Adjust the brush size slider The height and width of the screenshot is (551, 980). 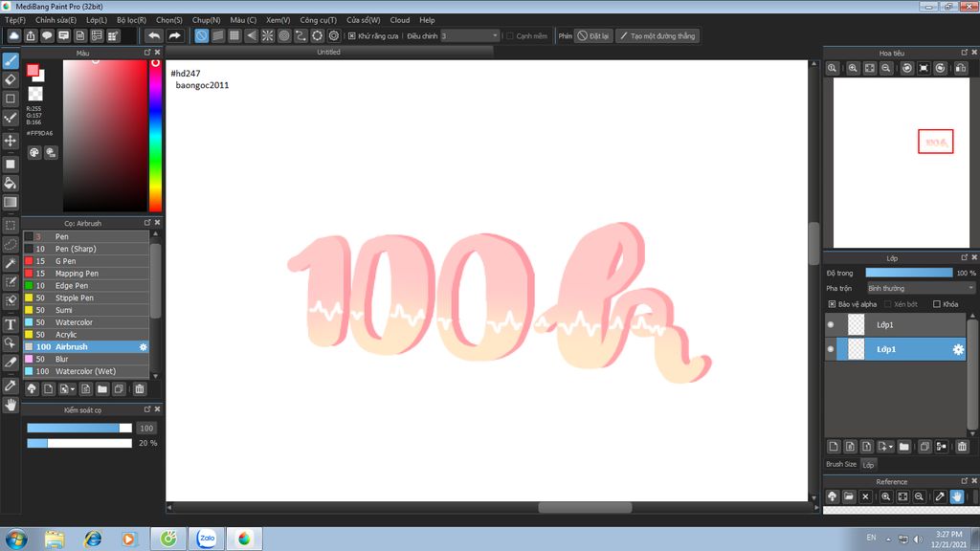pyautogui.click(x=79, y=428)
